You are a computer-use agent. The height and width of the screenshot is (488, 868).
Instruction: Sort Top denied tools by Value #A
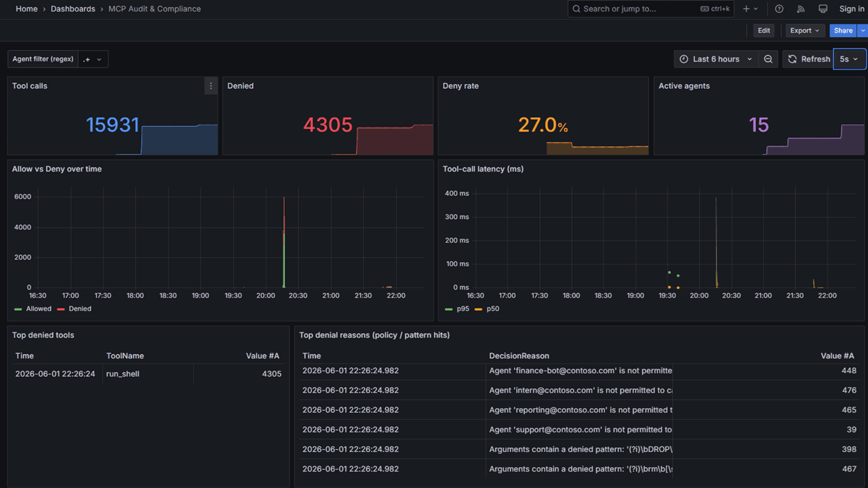[x=262, y=356]
